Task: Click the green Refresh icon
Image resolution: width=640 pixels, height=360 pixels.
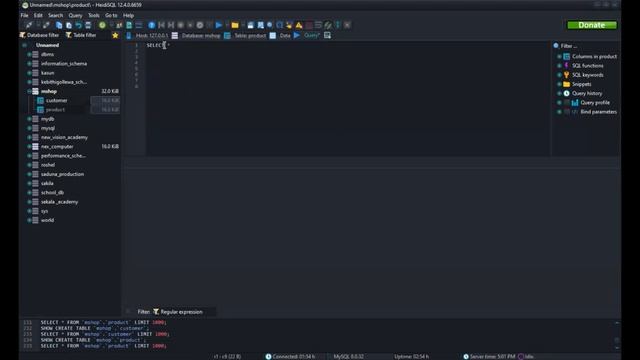Action: click(x=102, y=25)
